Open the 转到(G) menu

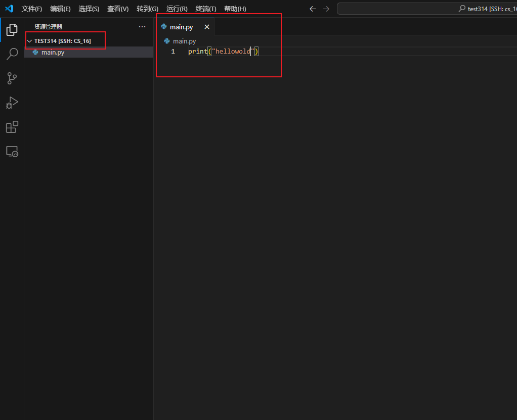[x=147, y=9]
